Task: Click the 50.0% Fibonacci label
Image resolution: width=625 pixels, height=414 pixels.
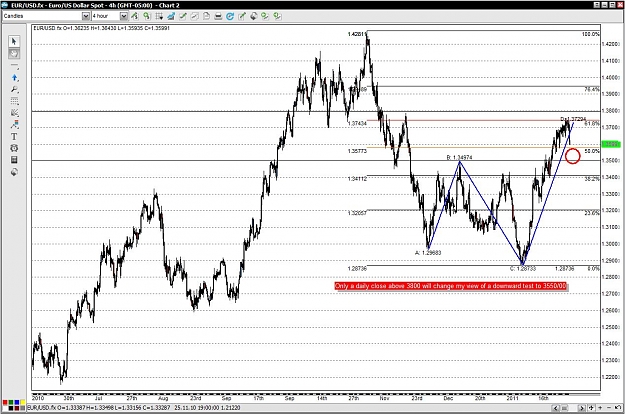Action: 592,151
